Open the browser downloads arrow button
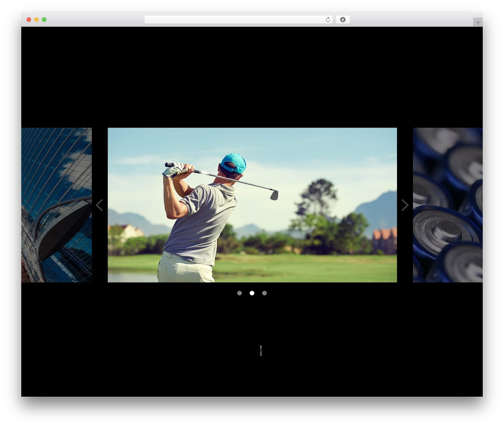Viewport: 504px width, 427px height. pos(343,20)
